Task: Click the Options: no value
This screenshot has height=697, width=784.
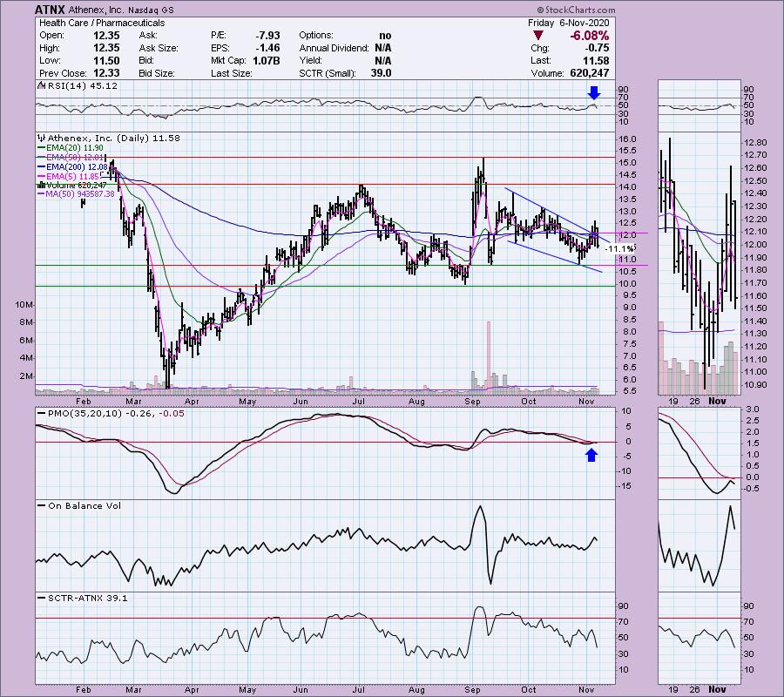Action: [x=385, y=36]
